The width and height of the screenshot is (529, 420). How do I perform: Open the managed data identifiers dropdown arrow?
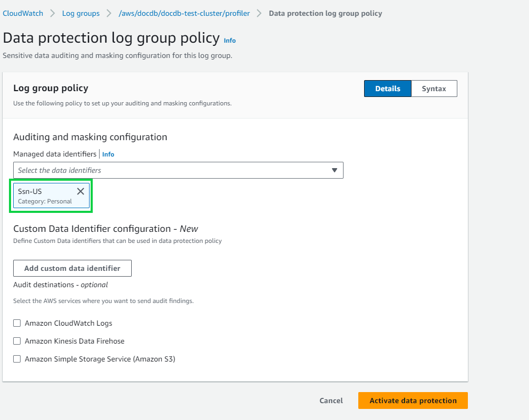tap(334, 170)
